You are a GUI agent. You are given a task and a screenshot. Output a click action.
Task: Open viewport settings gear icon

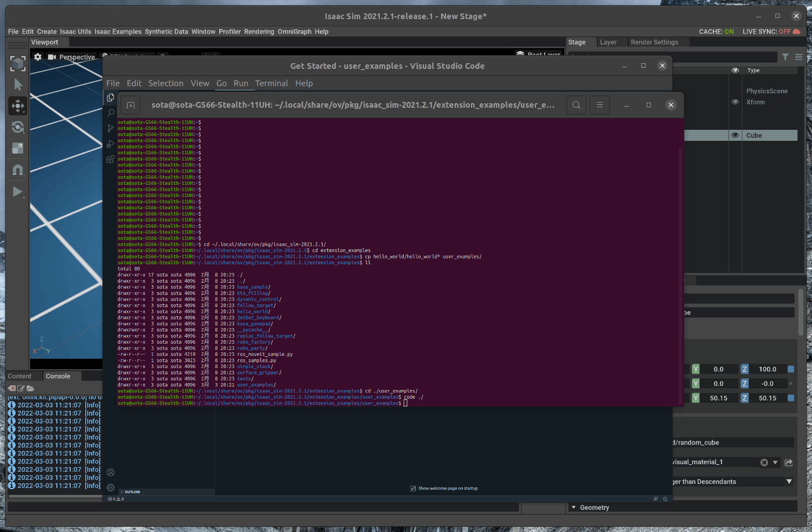(38, 57)
